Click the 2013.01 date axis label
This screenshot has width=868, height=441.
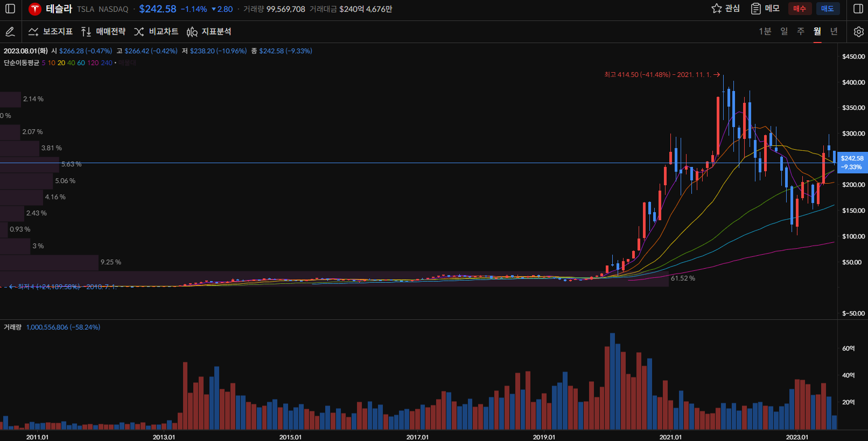coord(164,437)
